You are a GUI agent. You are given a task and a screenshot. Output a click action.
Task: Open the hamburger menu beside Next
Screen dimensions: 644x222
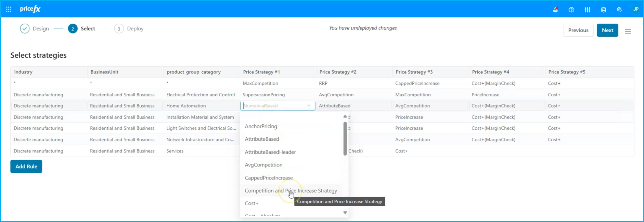[x=628, y=32]
